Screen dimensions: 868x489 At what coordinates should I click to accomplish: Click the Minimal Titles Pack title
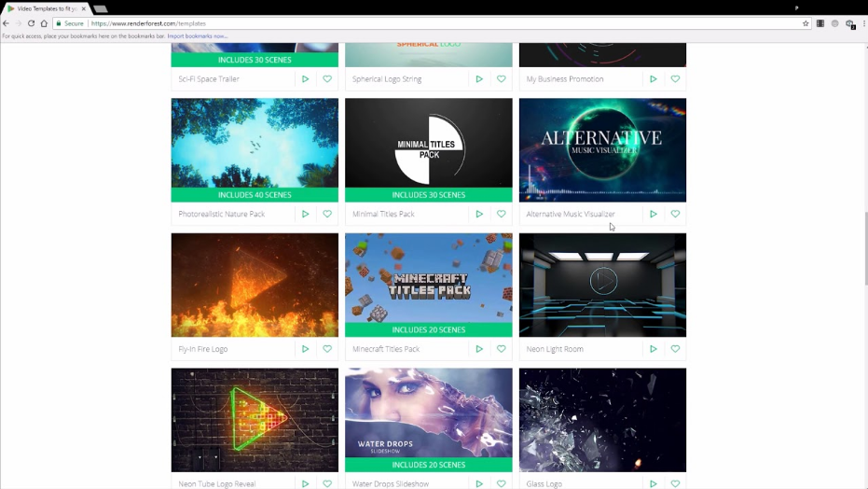pyautogui.click(x=383, y=214)
